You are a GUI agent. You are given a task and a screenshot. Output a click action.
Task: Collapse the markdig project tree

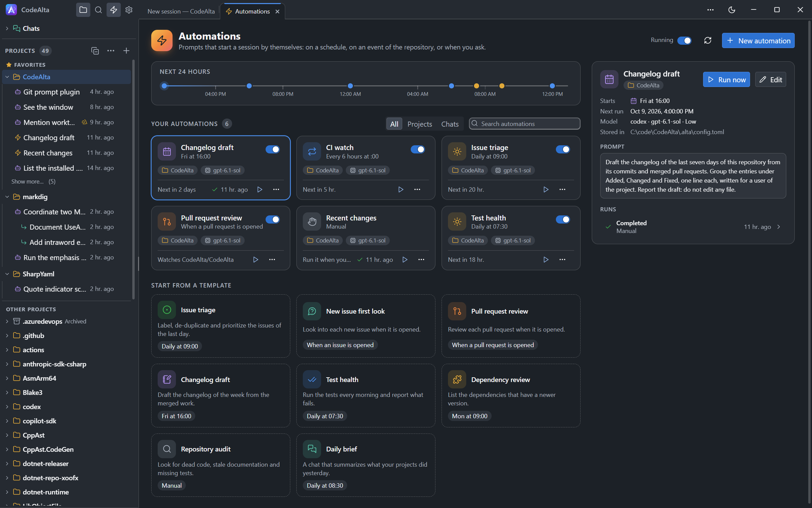point(7,197)
